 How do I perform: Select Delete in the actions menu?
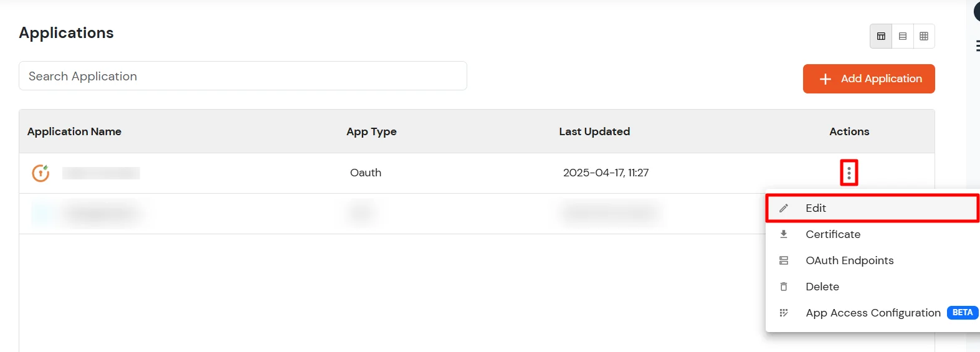pyautogui.click(x=872, y=287)
